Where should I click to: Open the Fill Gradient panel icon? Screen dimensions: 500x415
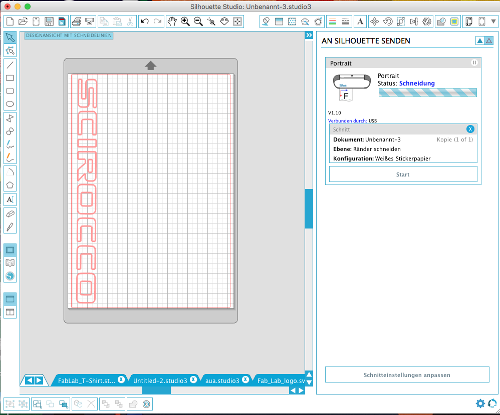(x=279, y=22)
